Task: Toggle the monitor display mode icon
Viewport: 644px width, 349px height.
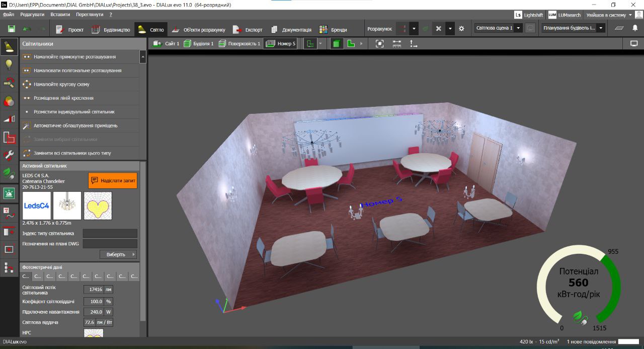Action: pos(633,44)
